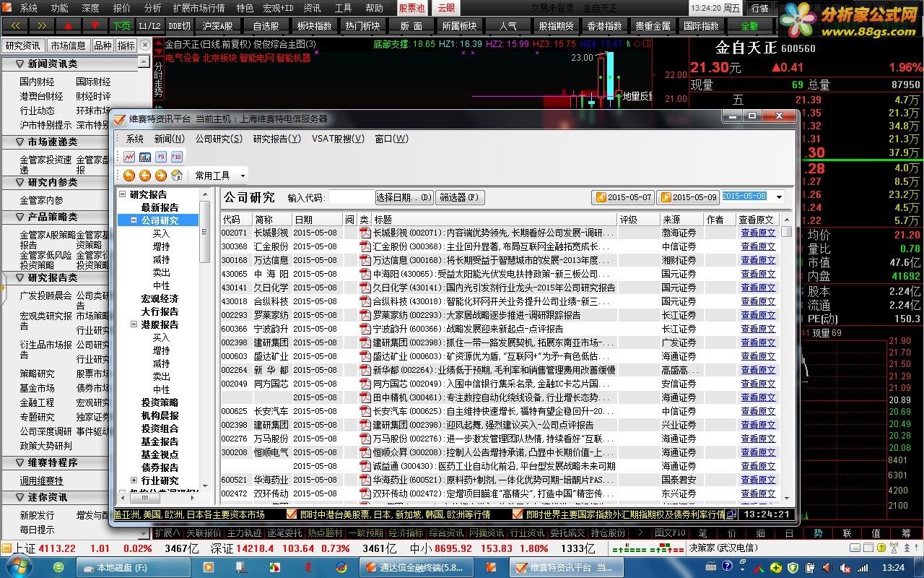Click 查看原文 link for 长城影视
Image resolution: width=924 pixels, height=578 pixels.
[x=757, y=233]
